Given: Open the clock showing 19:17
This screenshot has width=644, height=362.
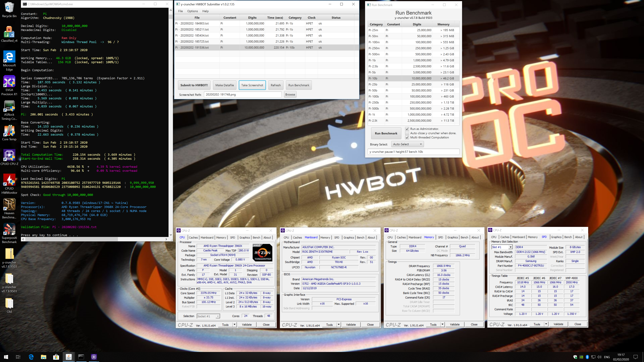Looking at the screenshot, I should pos(621,357).
